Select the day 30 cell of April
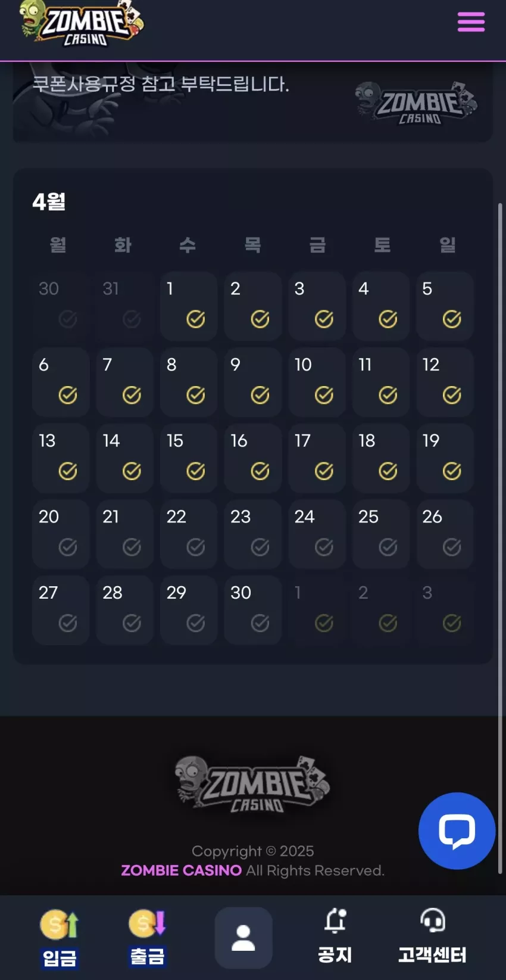The height and width of the screenshot is (980, 506). [x=253, y=610]
